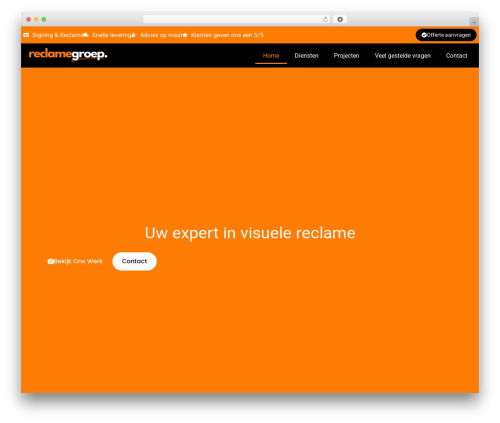The width and height of the screenshot is (500, 423).
Task: Click the Signing & Reclame card icon
Action: click(x=26, y=35)
